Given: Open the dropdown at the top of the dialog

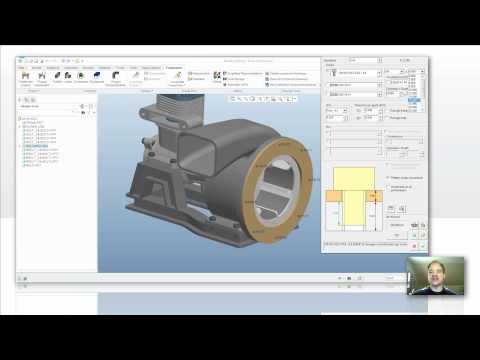Looking at the screenshot, I should (379, 60).
